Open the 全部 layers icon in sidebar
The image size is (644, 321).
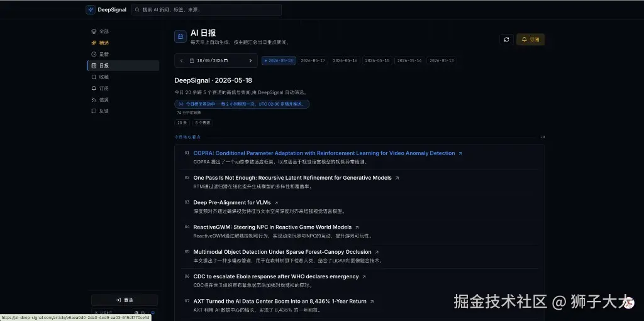pyautogui.click(x=94, y=31)
